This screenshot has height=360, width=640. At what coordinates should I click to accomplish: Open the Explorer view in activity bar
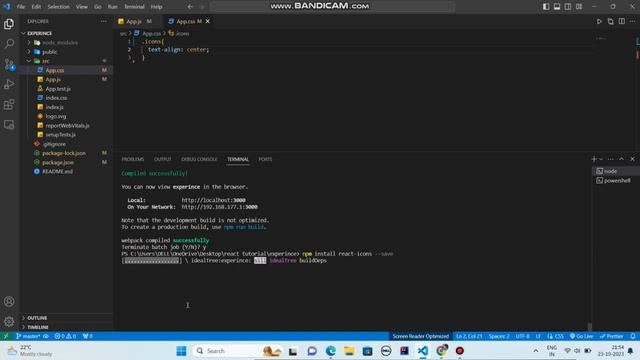coord(9,24)
